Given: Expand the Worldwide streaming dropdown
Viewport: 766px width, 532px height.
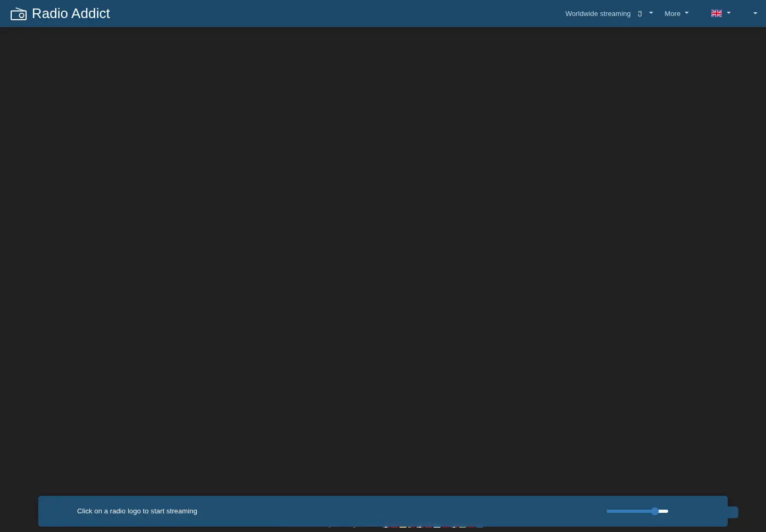Looking at the screenshot, I should (609, 13).
